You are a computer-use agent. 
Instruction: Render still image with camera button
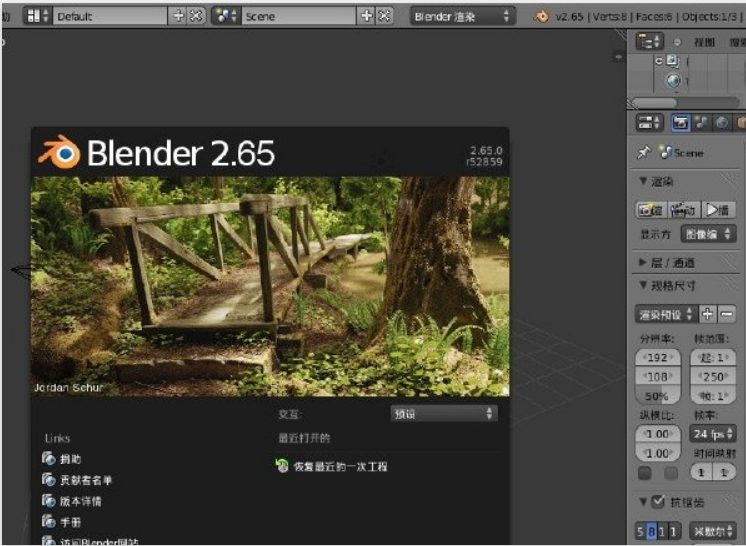click(x=651, y=210)
